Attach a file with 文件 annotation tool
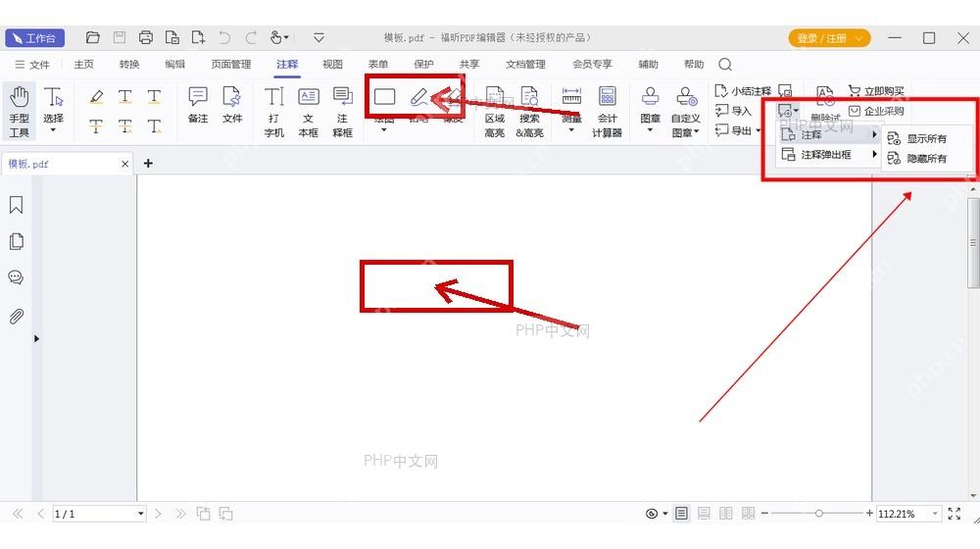The width and height of the screenshot is (980, 549). (232, 105)
